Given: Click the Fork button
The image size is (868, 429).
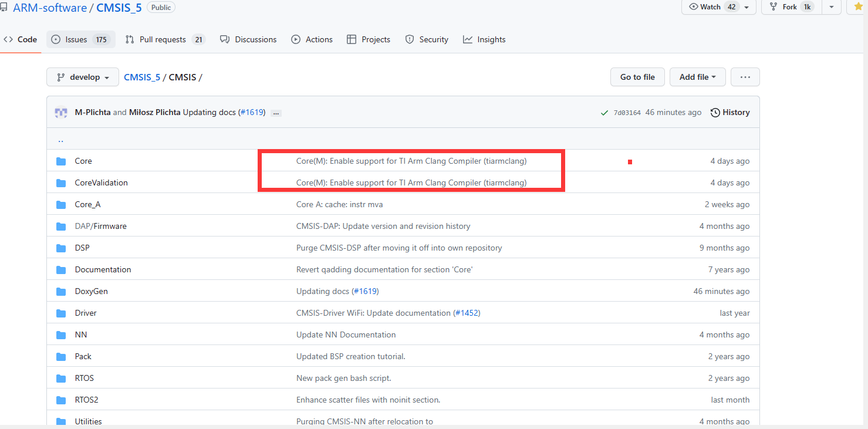Looking at the screenshot, I should coord(792,7).
